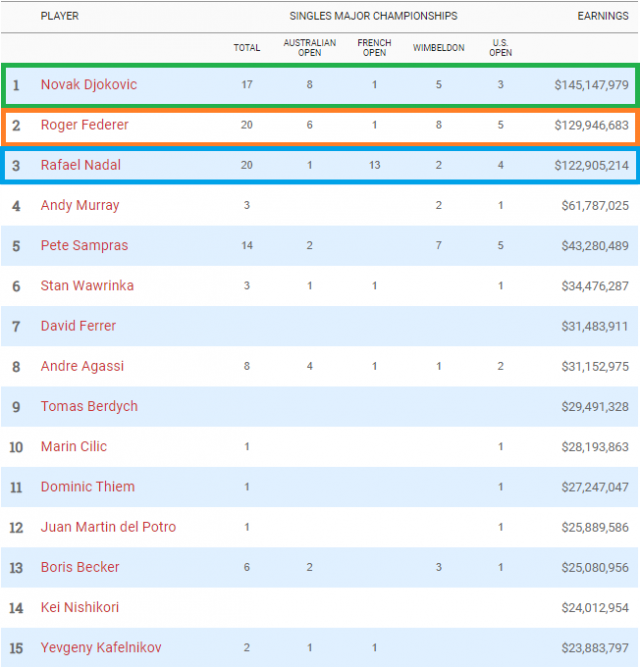Click earnings value $129,946,683

coord(591,125)
